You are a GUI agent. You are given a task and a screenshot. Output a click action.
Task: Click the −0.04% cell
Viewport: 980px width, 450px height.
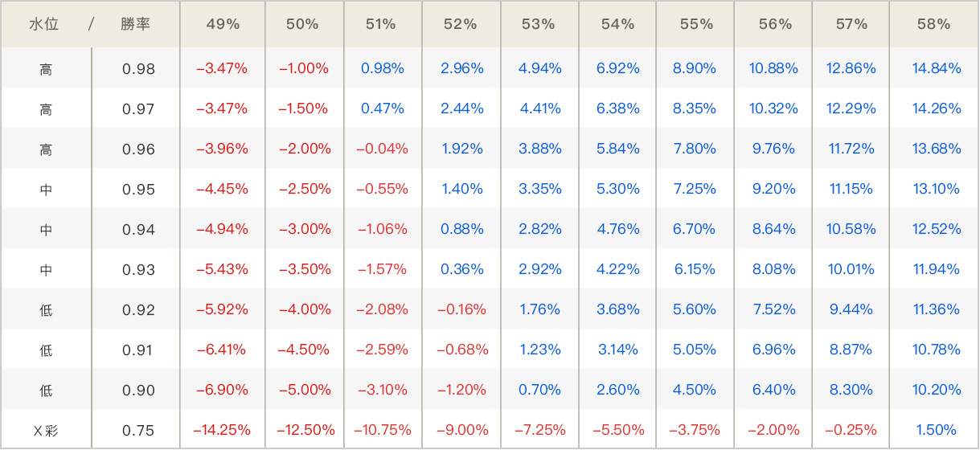(x=382, y=149)
